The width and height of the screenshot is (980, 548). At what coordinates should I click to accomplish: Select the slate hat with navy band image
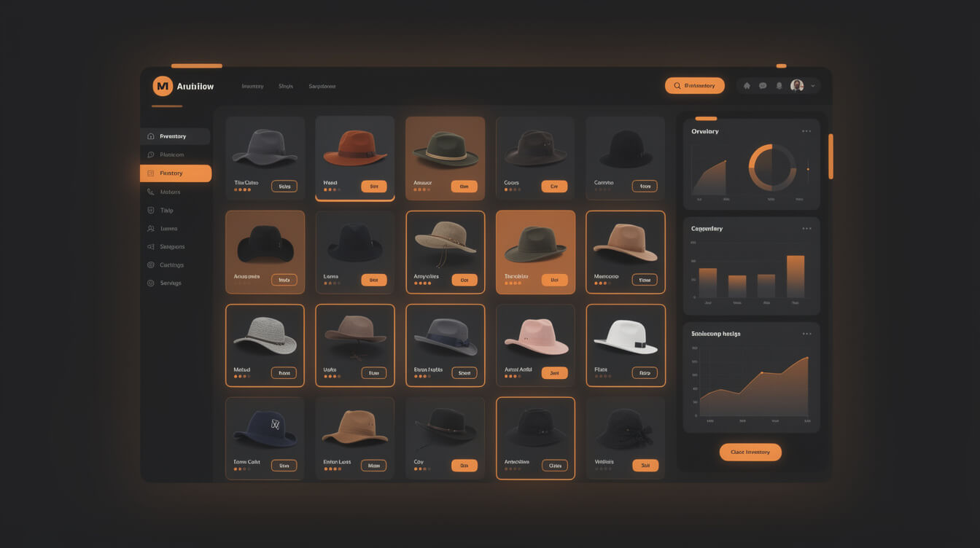pos(446,336)
